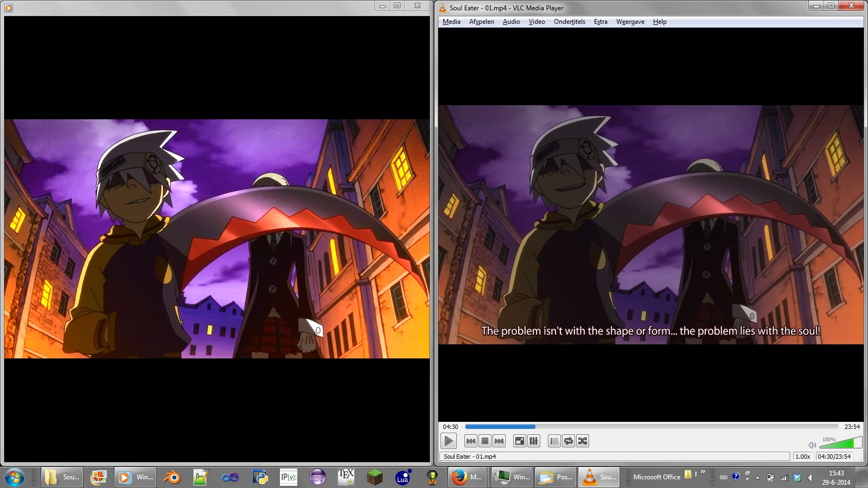Launch Blender from the taskbar
This screenshot has height=488, width=868.
click(173, 477)
